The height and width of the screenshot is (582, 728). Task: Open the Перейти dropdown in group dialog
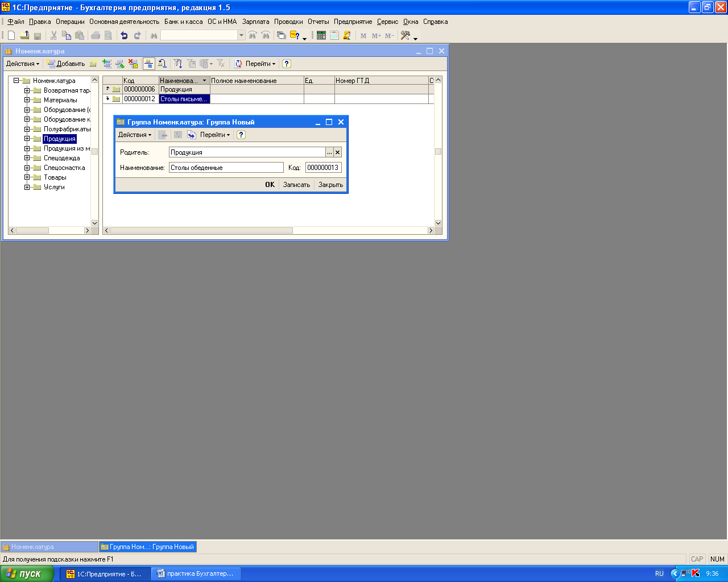point(215,135)
